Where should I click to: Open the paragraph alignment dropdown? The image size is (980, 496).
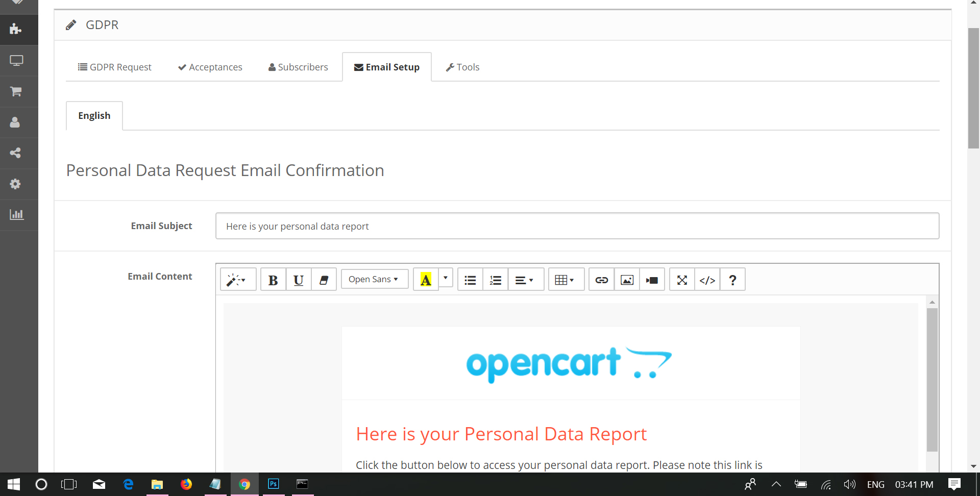(x=526, y=280)
